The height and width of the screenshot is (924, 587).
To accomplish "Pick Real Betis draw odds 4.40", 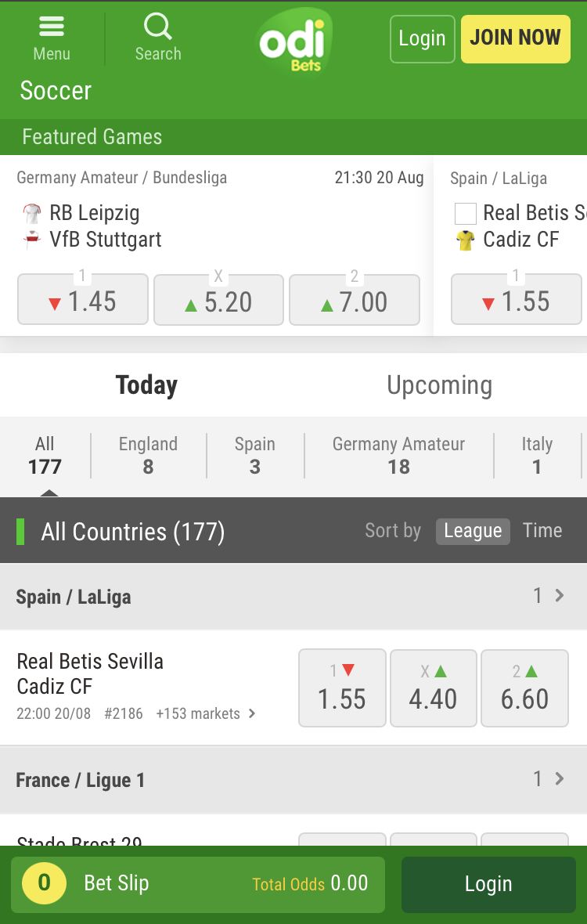I will pos(434,688).
